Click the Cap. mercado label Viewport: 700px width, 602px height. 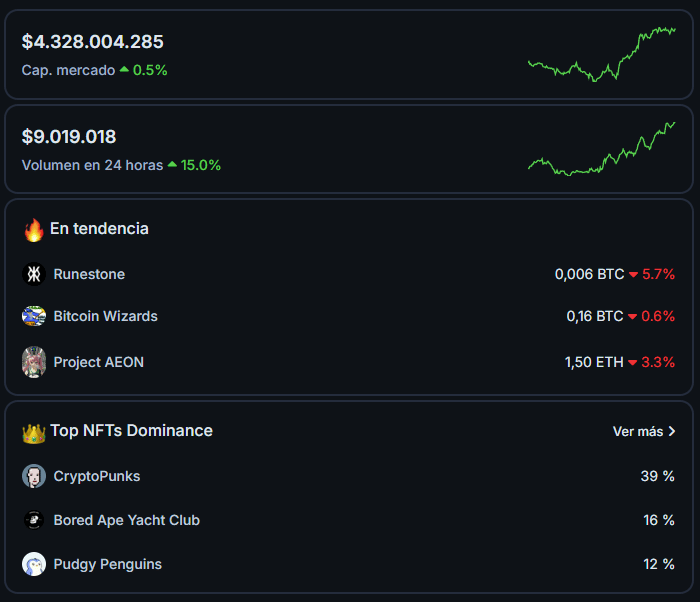(x=68, y=70)
